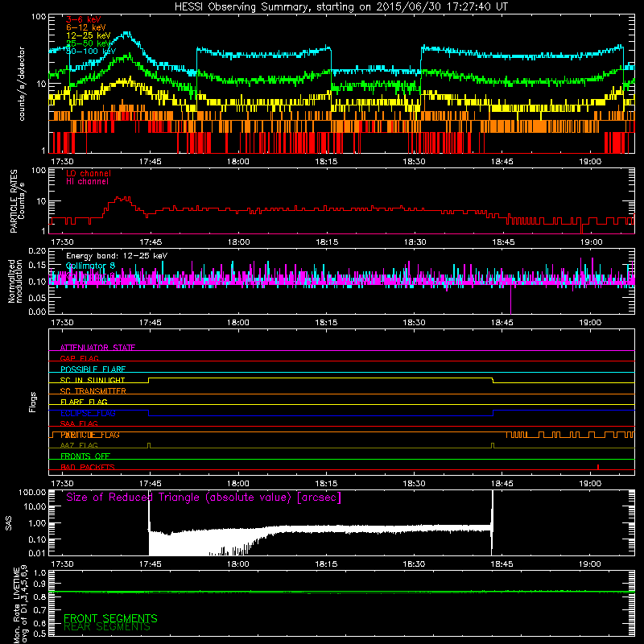The image size is (644, 644).
Task: Click the POSSIBLE FLARE flag label
Action: click(x=93, y=369)
